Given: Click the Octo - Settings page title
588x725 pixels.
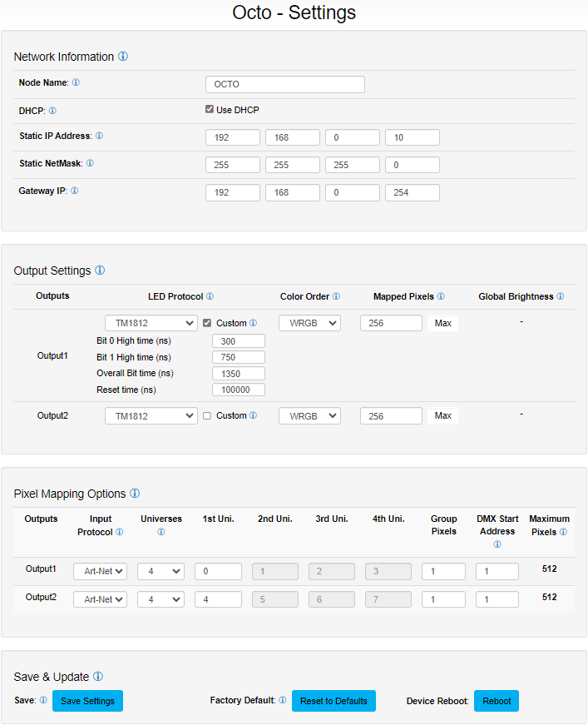Looking at the screenshot, I should click(x=294, y=12).
